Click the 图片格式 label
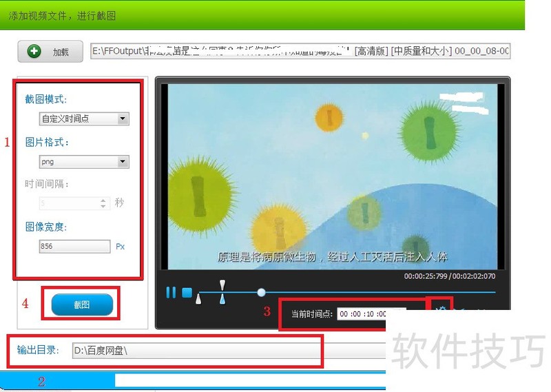This screenshot has width=551, height=392. pos(47,142)
